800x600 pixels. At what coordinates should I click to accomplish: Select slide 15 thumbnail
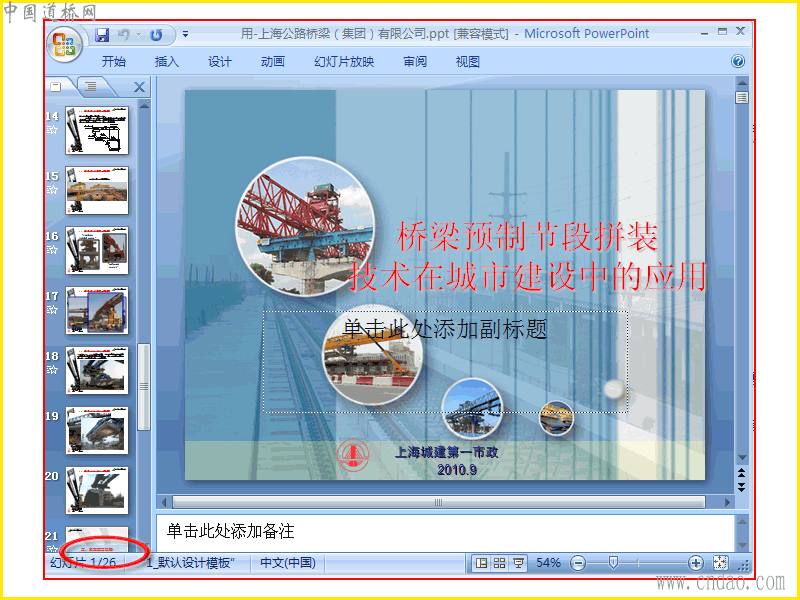(97, 190)
